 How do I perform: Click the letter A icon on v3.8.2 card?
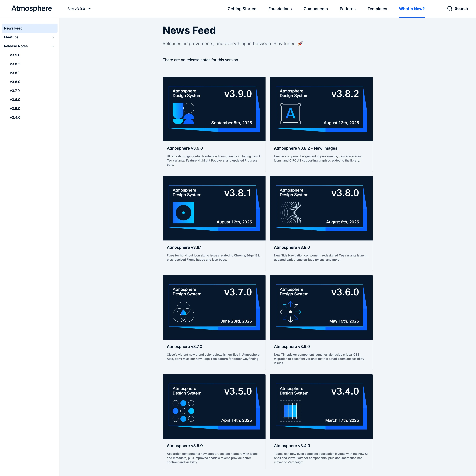[x=290, y=114]
